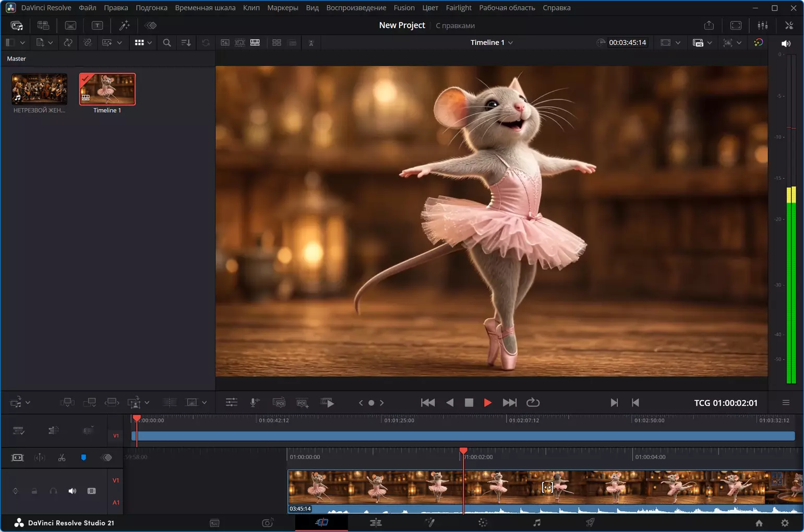Screen dimensions: 804x532
Task: Mute the track with speaker icon
Action: (73, 491)
